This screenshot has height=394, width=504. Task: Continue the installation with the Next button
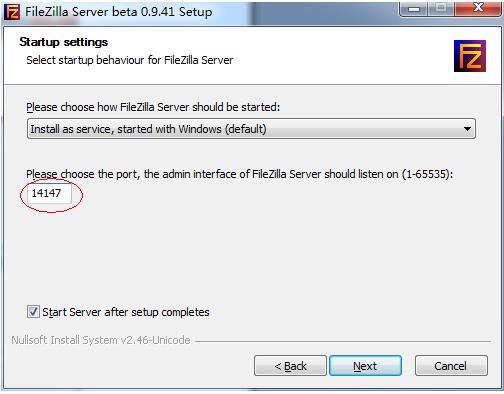click(x=365, y=366)
